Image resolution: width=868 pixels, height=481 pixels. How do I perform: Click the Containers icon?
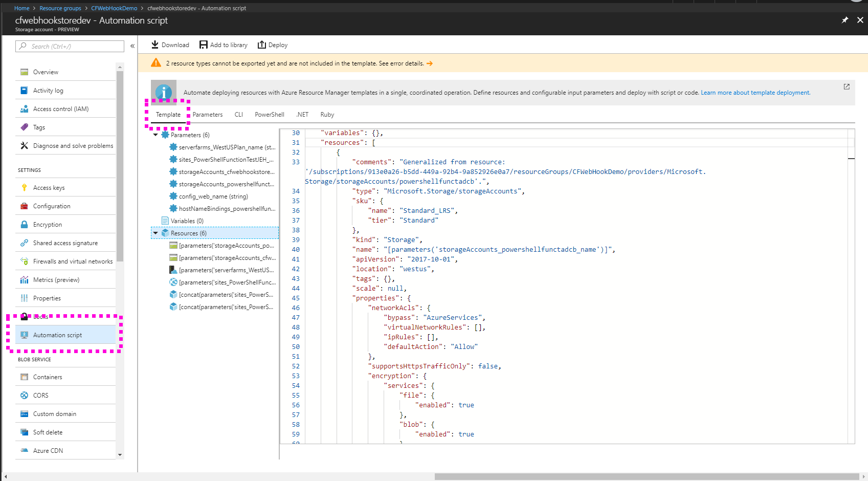click(x=24, y=377)
